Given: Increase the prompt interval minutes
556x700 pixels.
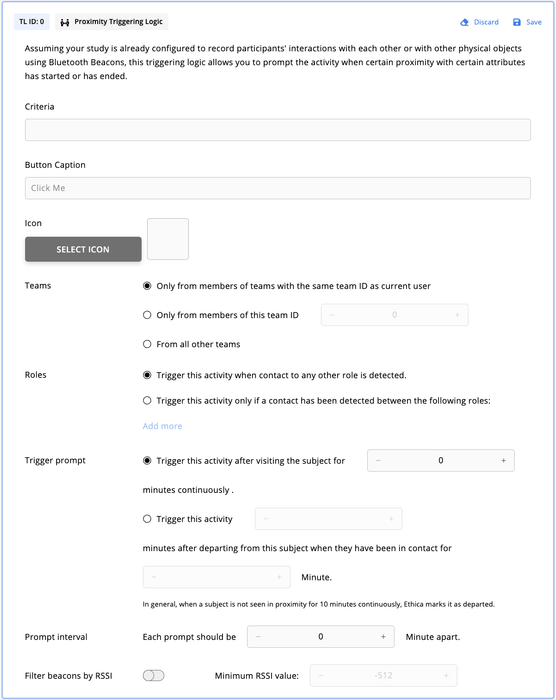Looking at the screenshot, I should [x=383, y=637].
